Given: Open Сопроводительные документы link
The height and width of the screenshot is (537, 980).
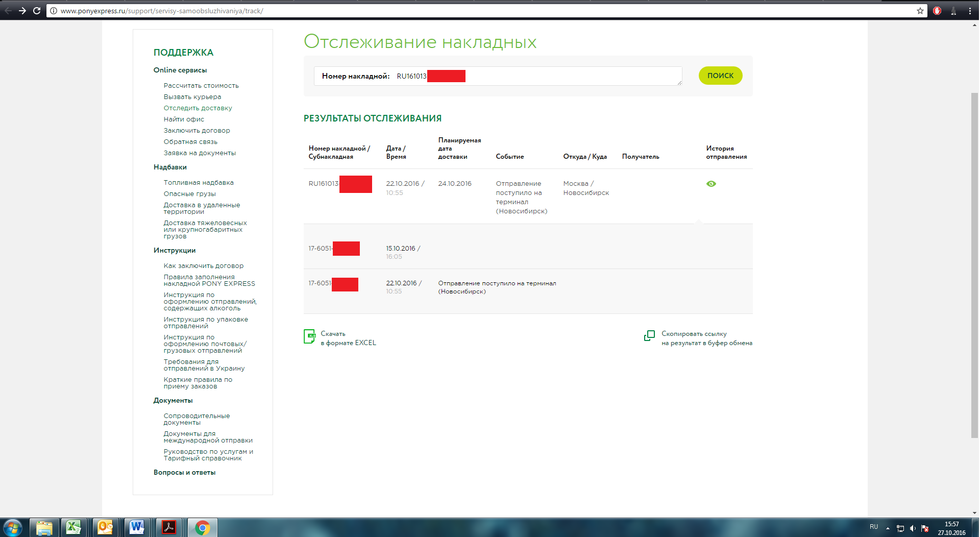Looking at the screenshot, I should 197,419.
